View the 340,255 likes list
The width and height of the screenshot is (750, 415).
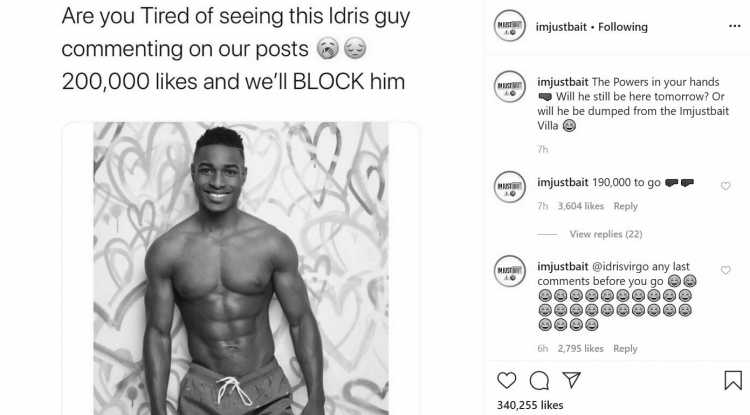530,405
